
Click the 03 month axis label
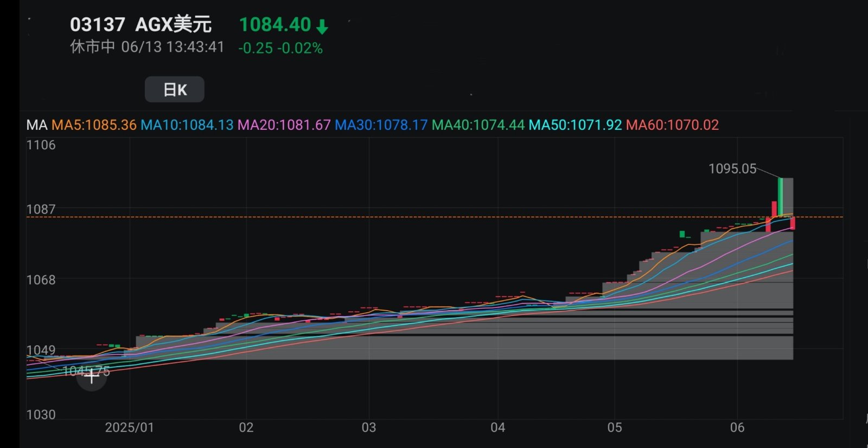tap(369, 427)
